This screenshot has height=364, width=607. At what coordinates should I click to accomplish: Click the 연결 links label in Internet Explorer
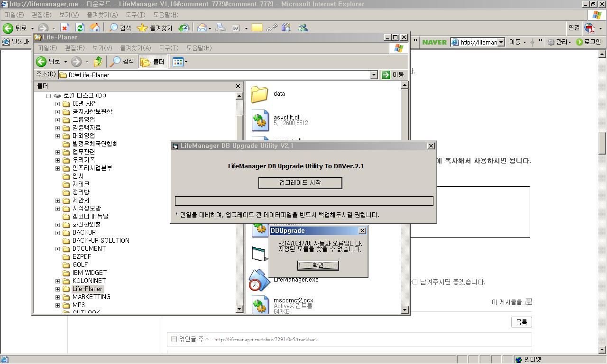pyautogui.click(x=574, y=28)
